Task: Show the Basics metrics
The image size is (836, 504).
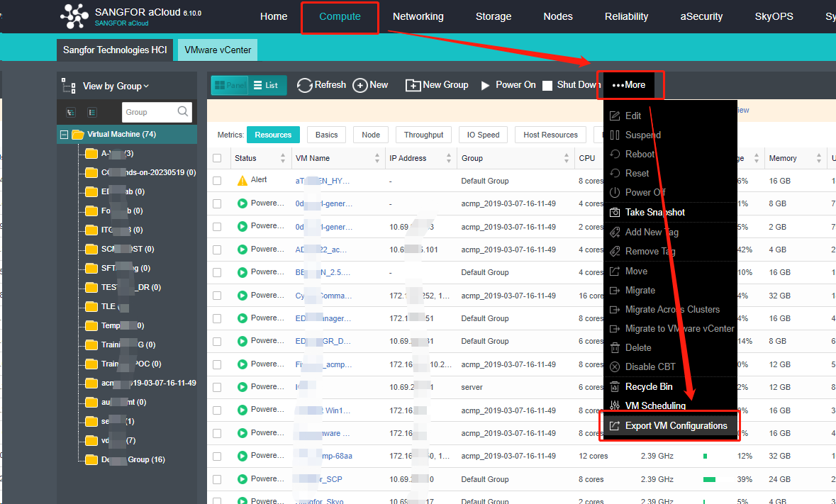Action: click(326, 135)
